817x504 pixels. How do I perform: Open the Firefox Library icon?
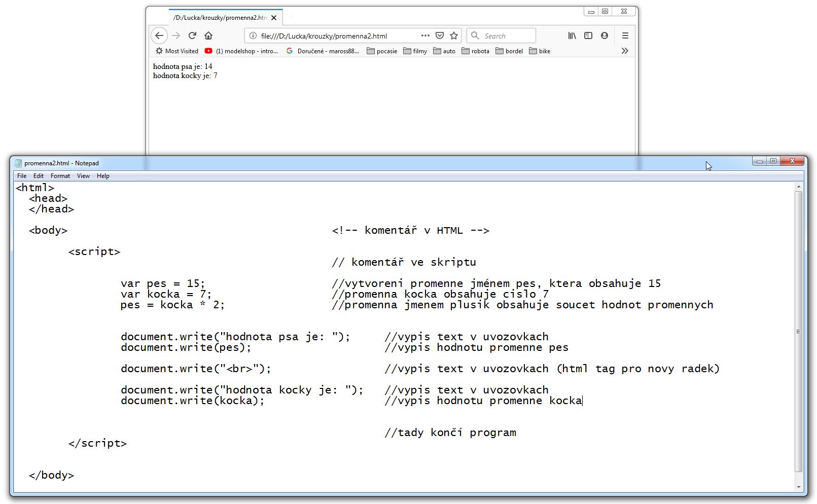pos(572,35)
